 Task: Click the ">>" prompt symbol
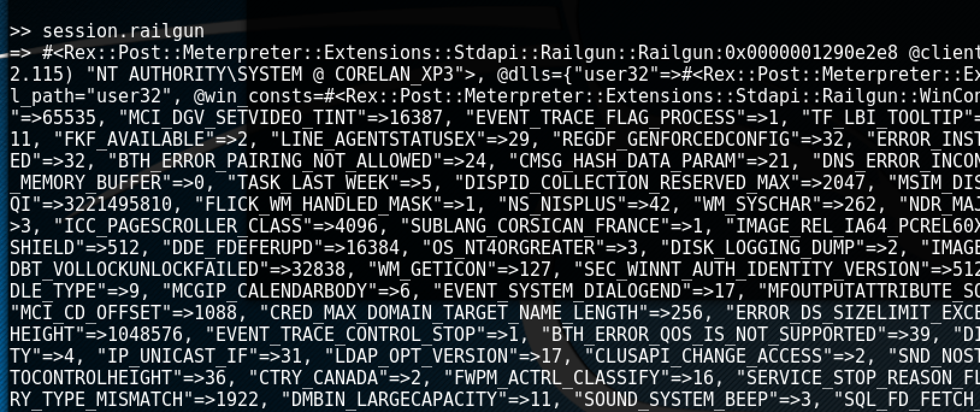20,31
